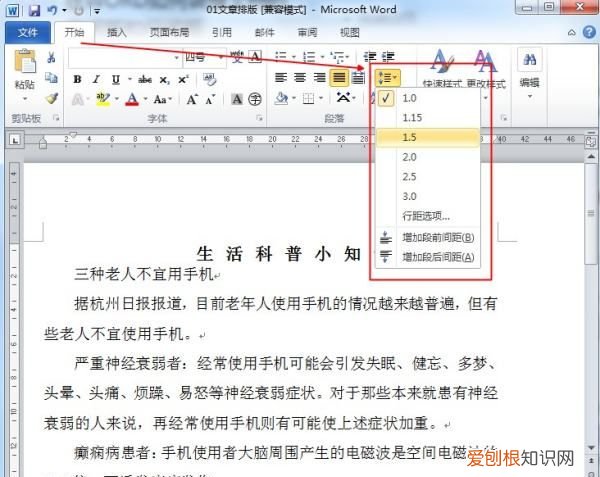Apply paragraph shading paint bucket
The width and height of the screenshot is (600, 477).
point(282,99)
